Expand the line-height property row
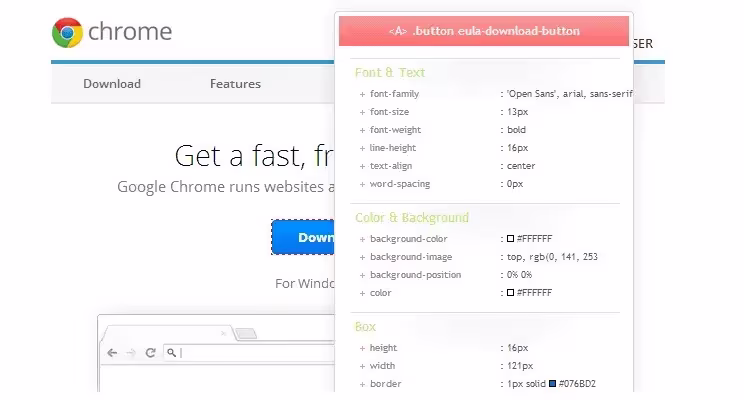 coord(362,148)
